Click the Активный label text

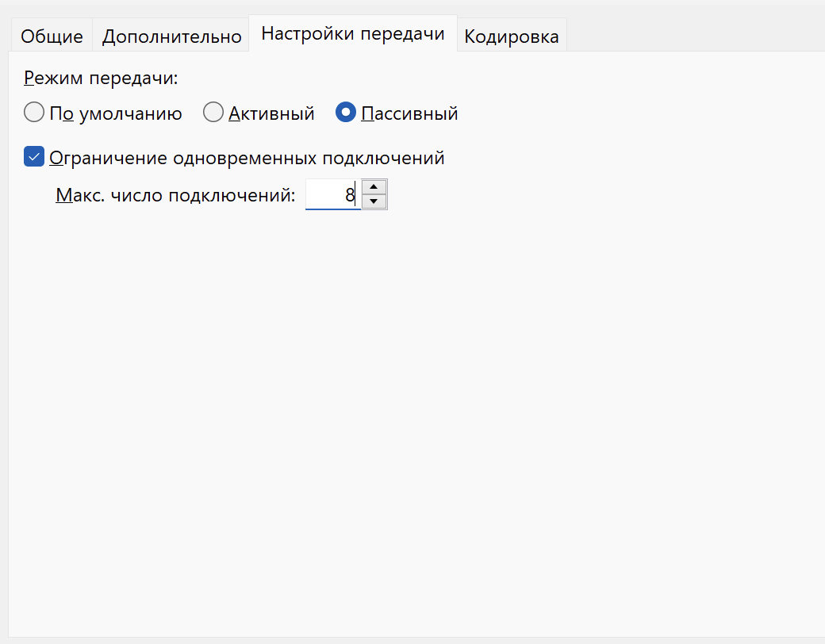(x=271, y=113)
